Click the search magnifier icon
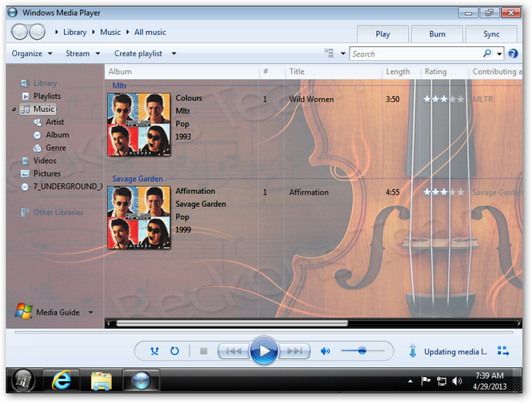 click(x=487, y=53)
